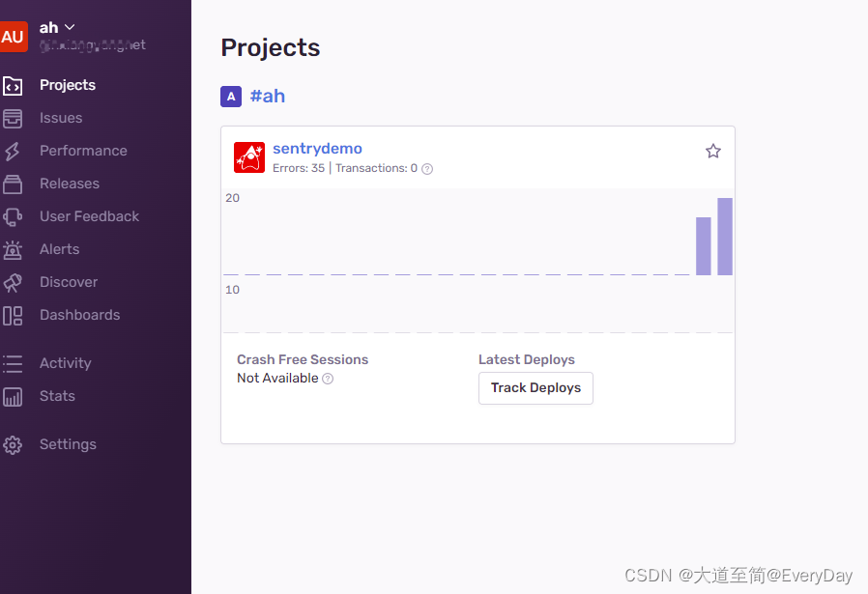Go to the Issues page
Viewport: 868px width, 594px height.
pyautogui.click(x=61, y=118)
